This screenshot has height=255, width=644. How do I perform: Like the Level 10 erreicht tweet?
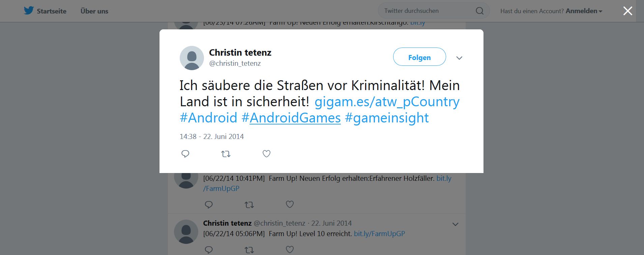coord(290,250)
